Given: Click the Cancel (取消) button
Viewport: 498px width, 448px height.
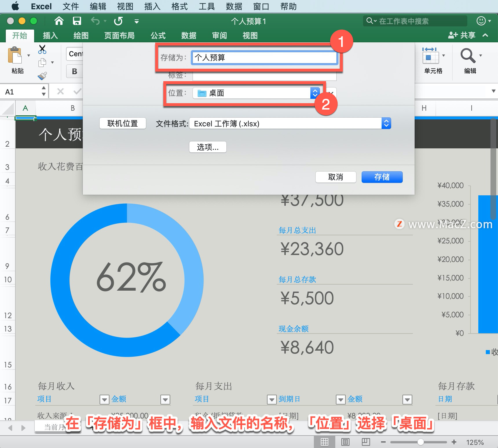Looking at the screenshot, I should 336,177.
